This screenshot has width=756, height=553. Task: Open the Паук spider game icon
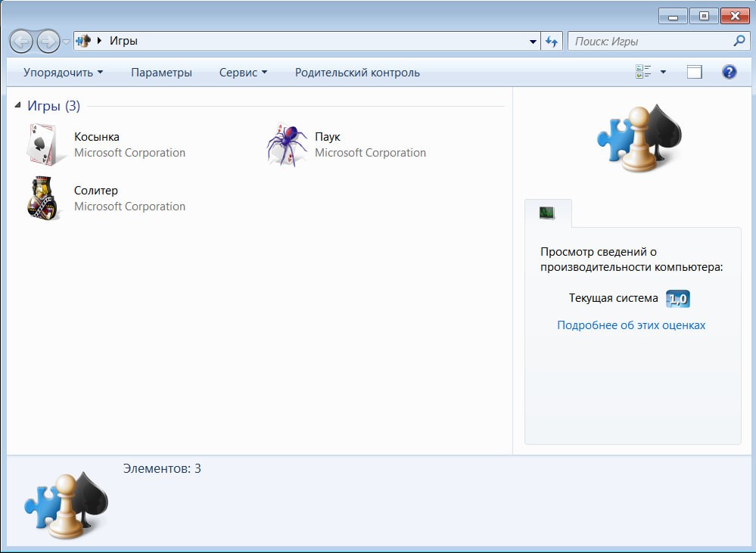tap(286, 144)
